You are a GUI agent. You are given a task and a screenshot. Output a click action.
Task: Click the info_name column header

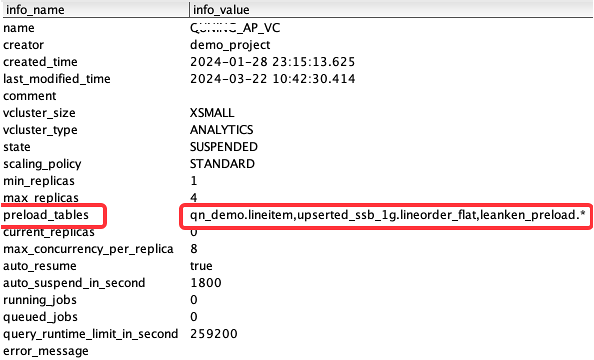(x=35, y=9)
